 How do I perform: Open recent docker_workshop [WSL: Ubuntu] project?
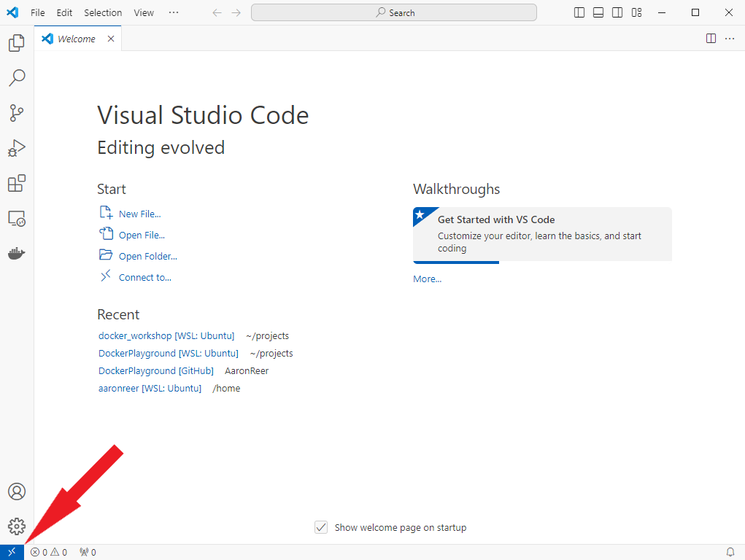166,335
